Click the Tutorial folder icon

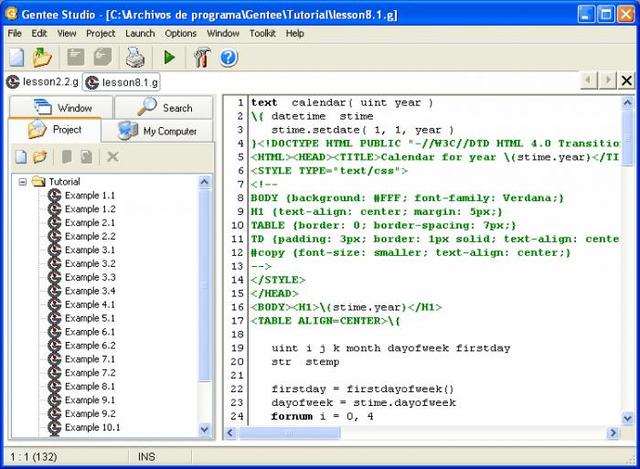39,181
